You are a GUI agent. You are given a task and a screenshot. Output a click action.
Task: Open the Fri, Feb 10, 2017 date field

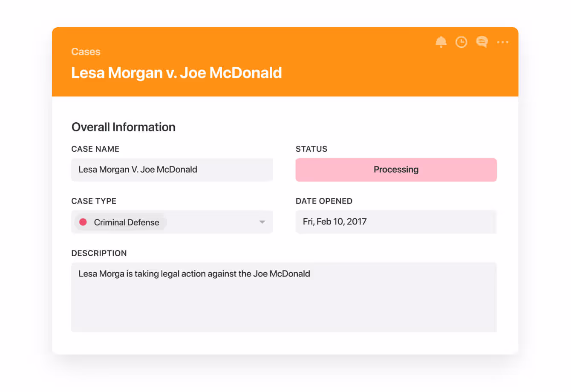[x=396, y=222]
